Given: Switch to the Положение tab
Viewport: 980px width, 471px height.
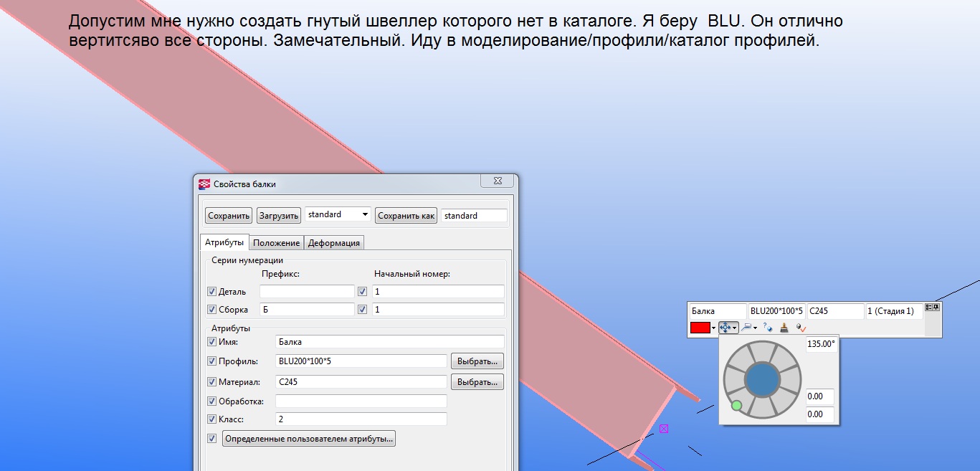Looking at the screenshot, I should pyautogui.click(x=277, y=243).
